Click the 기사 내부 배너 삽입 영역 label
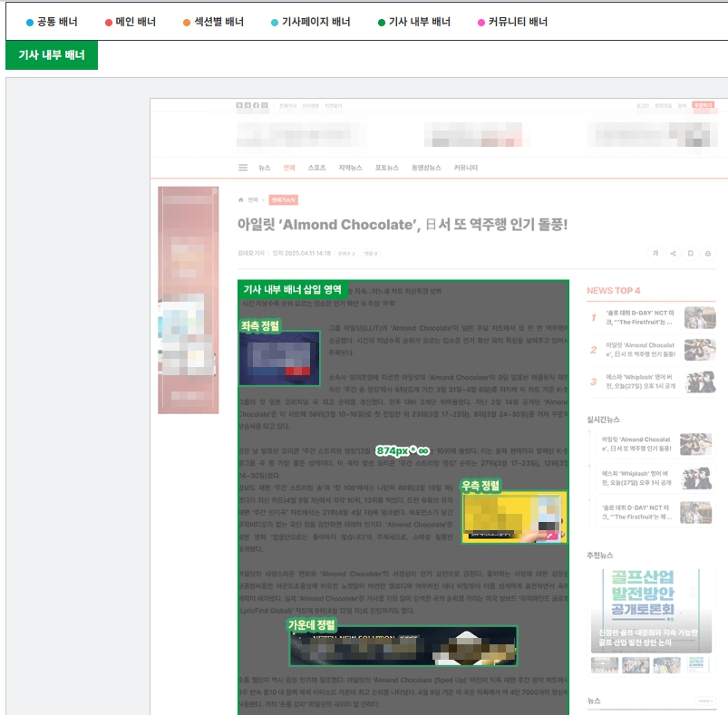728x715 pixels. point(293,289)
